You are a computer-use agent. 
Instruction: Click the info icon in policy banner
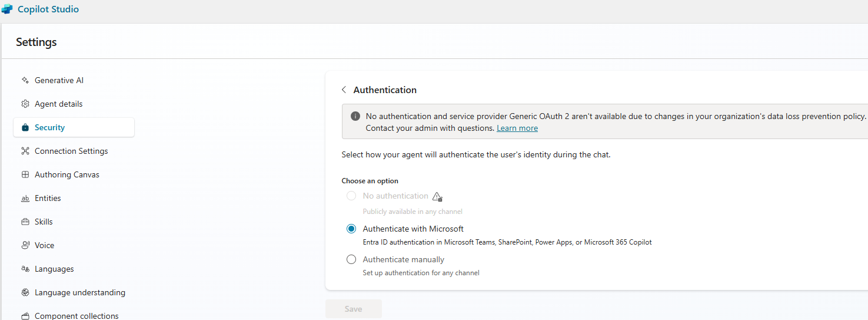(x=355, y=116)
